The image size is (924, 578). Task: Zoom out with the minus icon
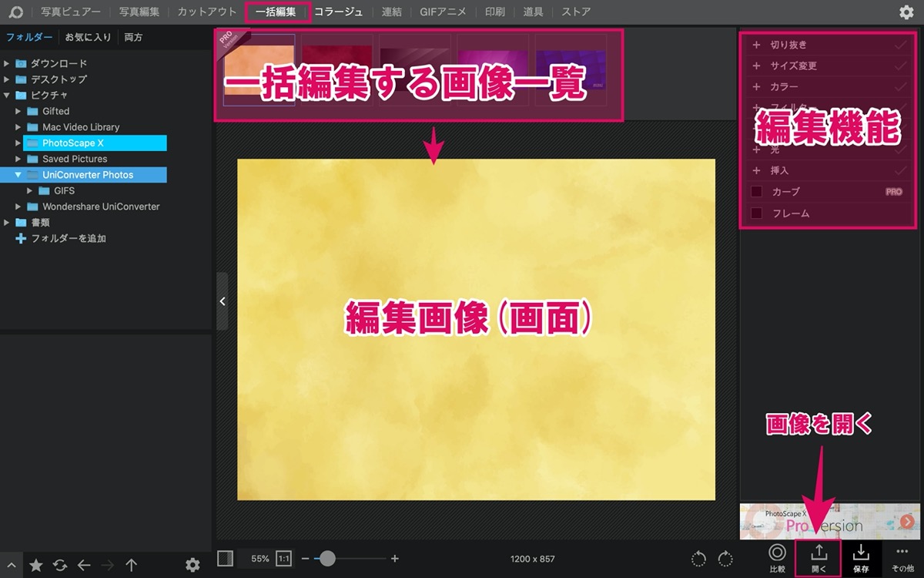[x=305, y=559]
